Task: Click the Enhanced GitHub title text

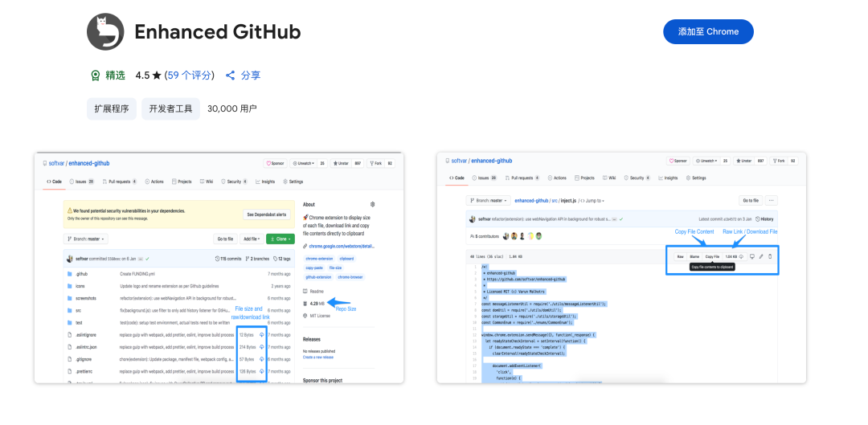Action: [218, 32]
